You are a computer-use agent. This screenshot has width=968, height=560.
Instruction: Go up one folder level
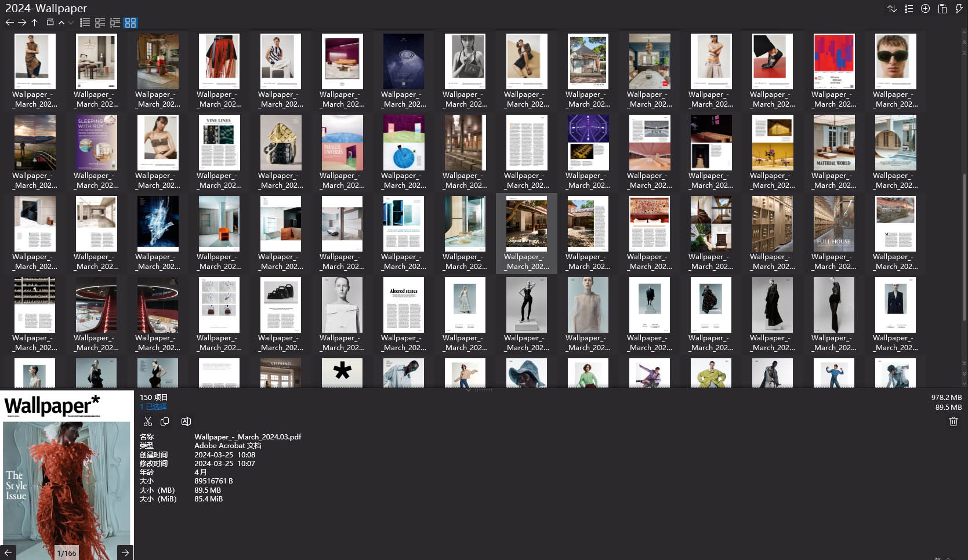[35, 22]
